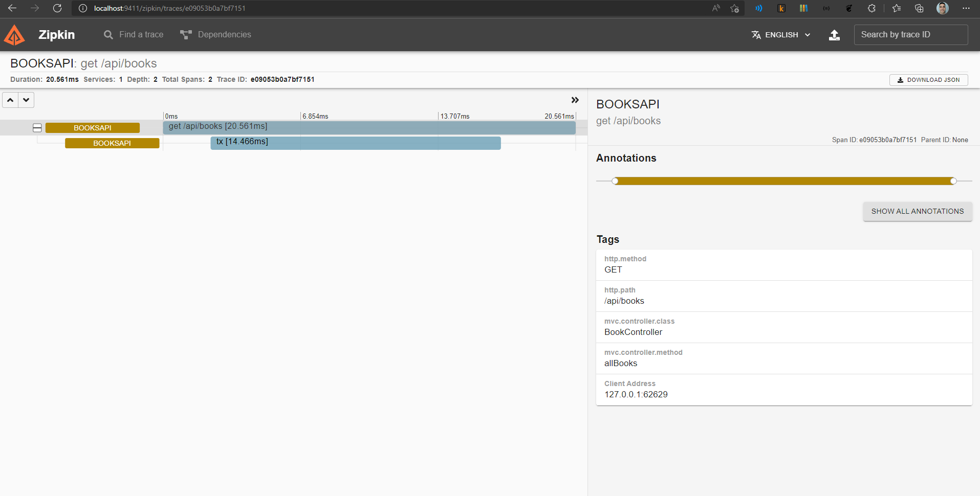Focus the Search by trace ID field
Viewport: 980px width, 496px height.
click(x=911, y=35)
